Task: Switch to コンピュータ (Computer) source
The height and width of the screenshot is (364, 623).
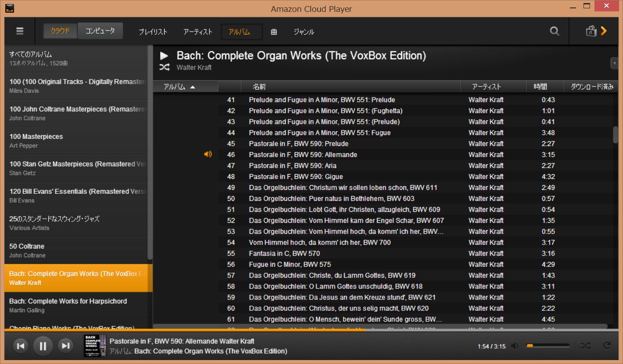Action: click(100, 31)
